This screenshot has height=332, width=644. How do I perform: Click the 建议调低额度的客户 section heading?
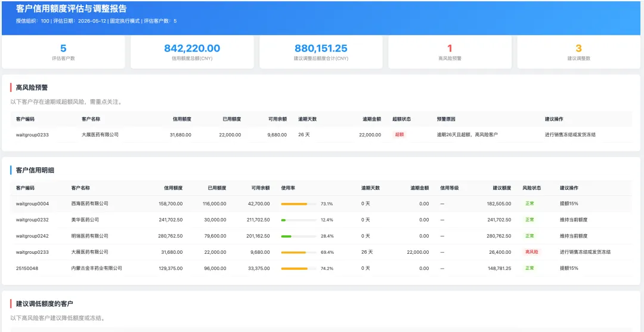[x=44, y=304]
